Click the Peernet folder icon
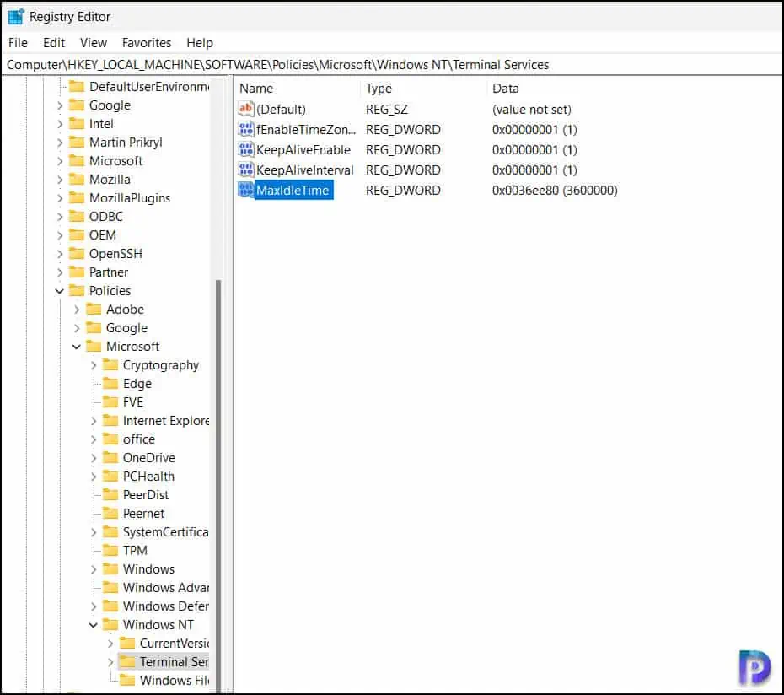 coord(110,513)
